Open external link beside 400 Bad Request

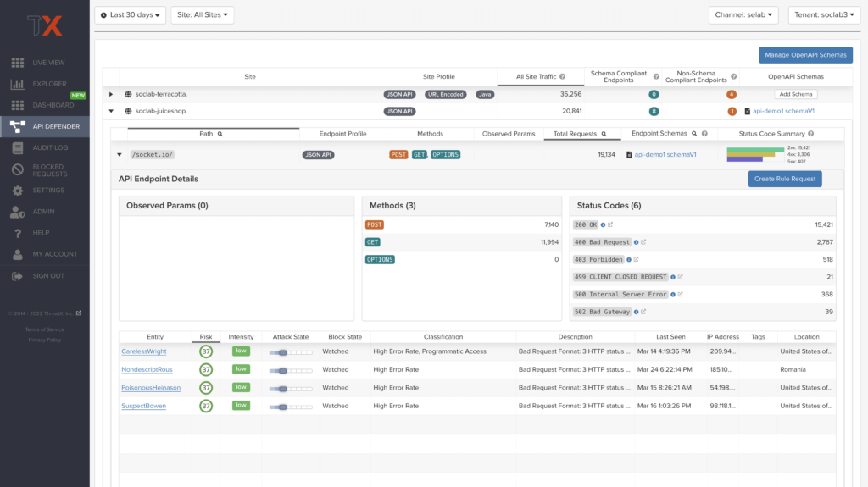click(x=643, y=242)
